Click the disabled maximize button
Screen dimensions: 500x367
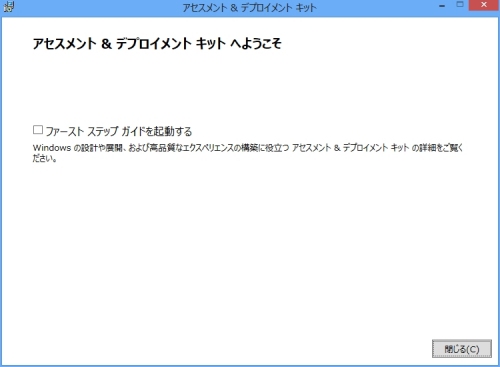(x=460, y=5)
